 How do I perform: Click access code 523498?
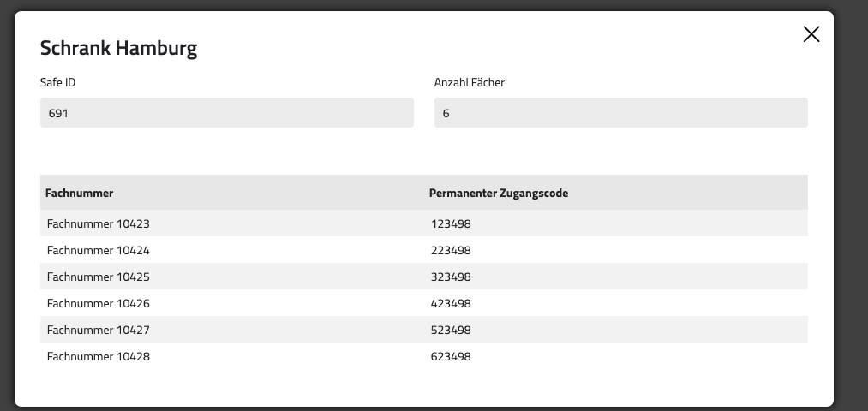pos(451,330)
